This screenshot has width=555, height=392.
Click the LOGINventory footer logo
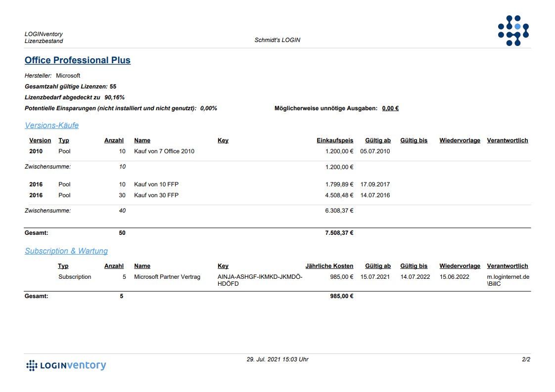[66, 365]
